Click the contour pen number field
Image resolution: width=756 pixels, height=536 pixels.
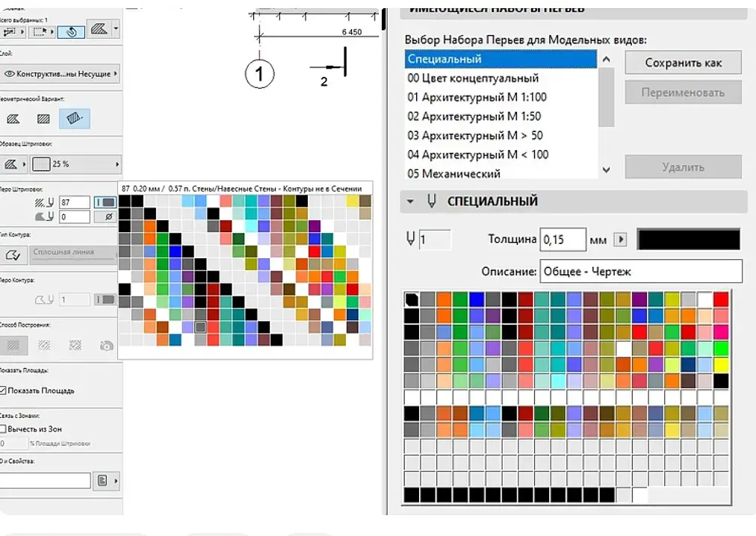74,300
